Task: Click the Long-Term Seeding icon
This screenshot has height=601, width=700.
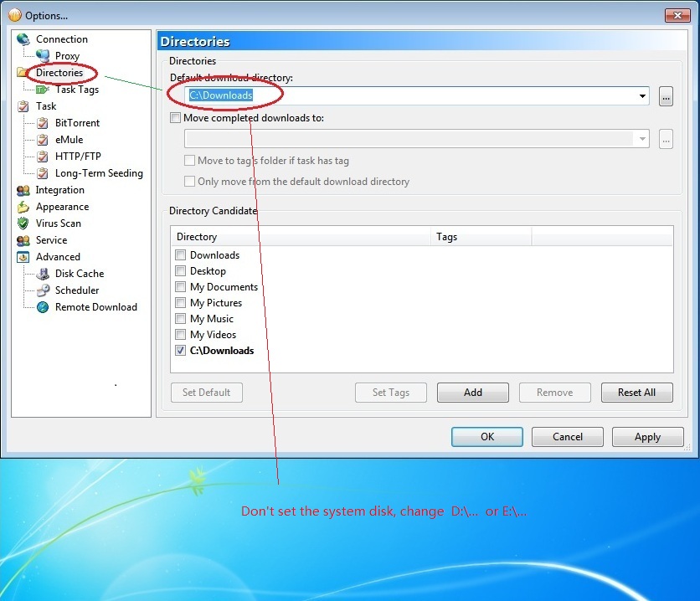Action: click(x=43, y=173)
